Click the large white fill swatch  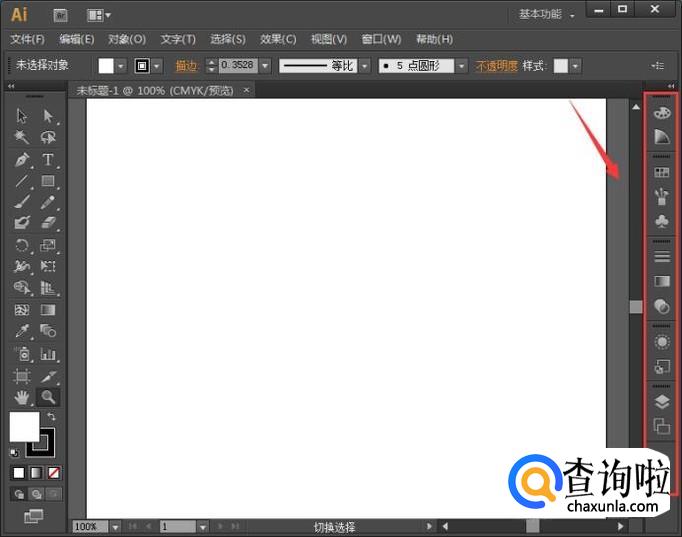[24, 426]
